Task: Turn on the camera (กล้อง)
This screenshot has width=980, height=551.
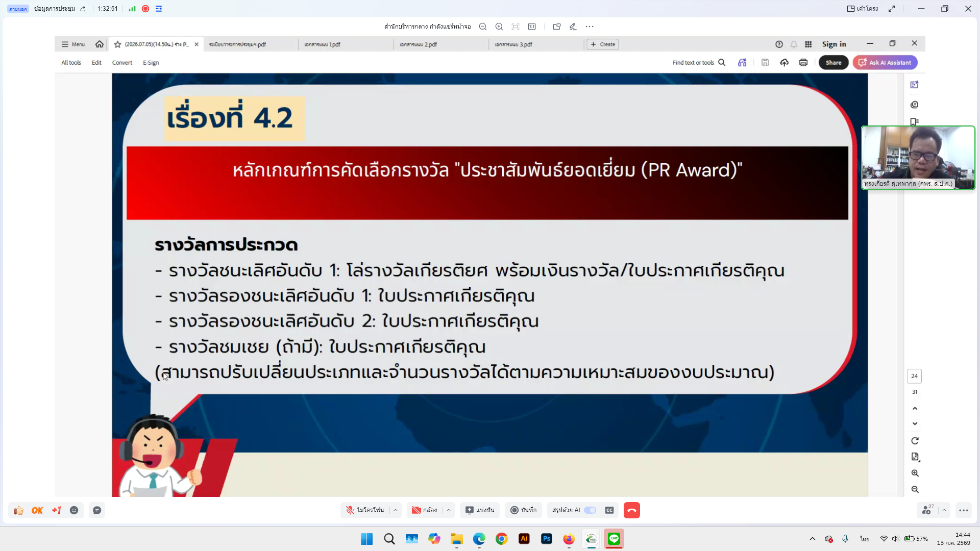Action: click(x=425, y=510)
